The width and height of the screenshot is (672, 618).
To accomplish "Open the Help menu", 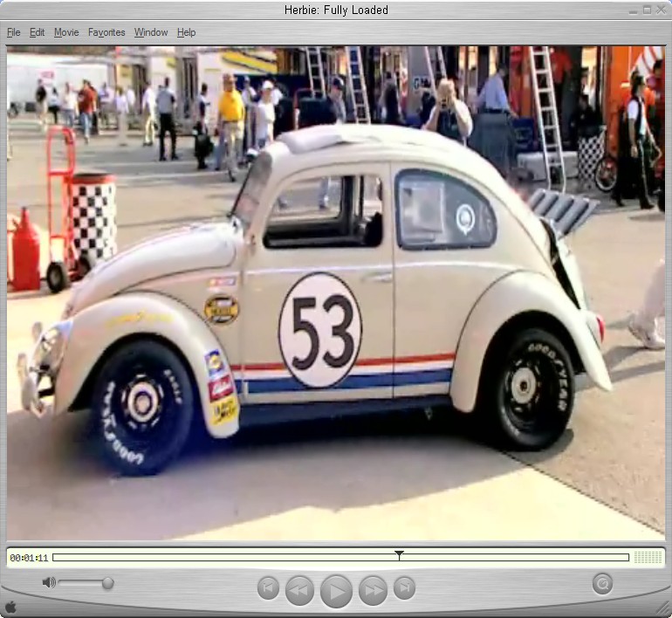I will pos(187,32).
